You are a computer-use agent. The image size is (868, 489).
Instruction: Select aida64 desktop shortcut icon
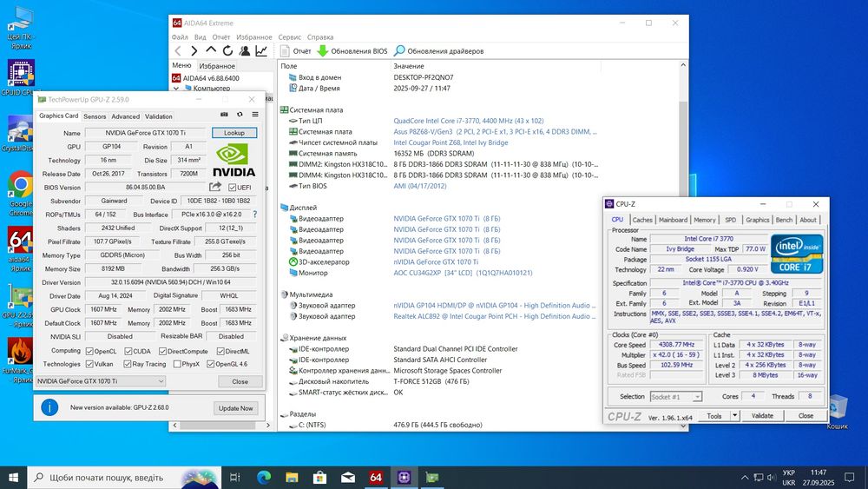(20, 249)
